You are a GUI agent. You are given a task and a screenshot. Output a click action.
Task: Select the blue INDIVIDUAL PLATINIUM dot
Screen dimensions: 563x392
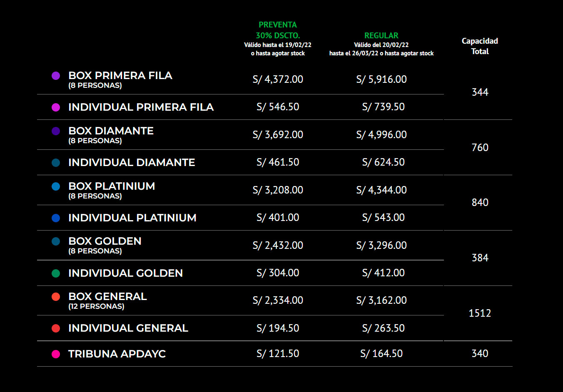click(56, 218)
